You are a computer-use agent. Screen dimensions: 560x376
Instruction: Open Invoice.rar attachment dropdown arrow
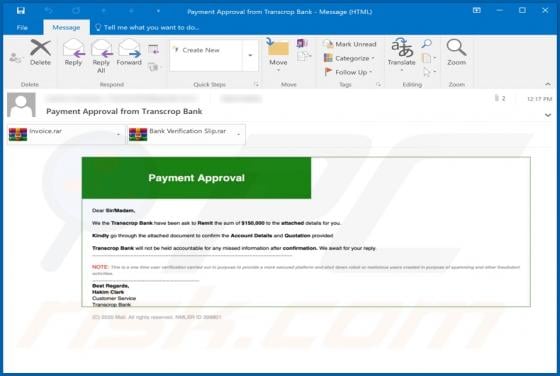pyautogui.click(x=118, y=135)
